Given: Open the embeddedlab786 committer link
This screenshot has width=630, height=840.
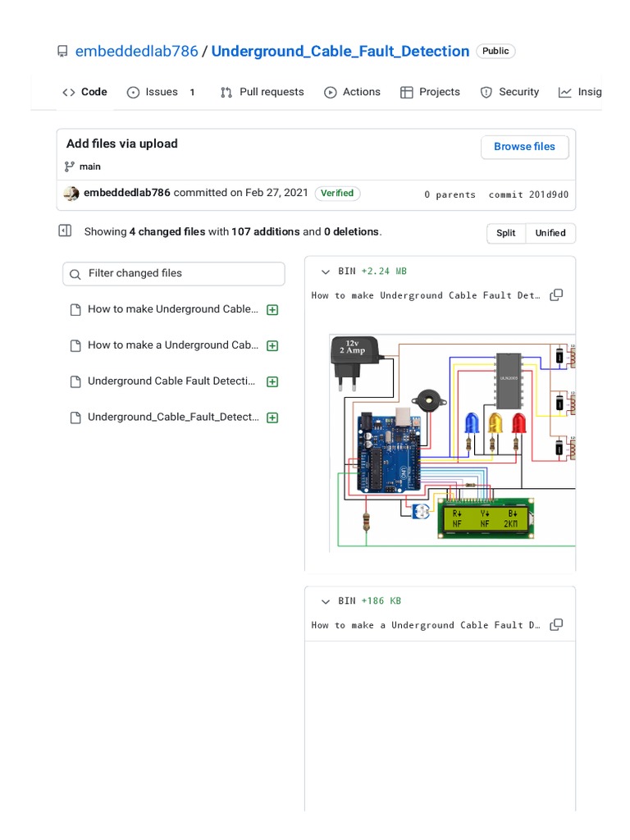Looking at the screenshot, I should [x=127, y=192].
